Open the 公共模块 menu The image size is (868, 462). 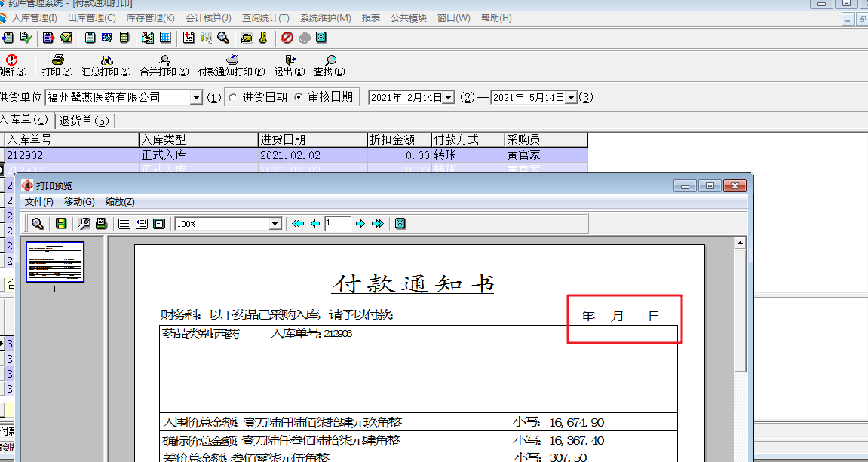pos(409,17)
